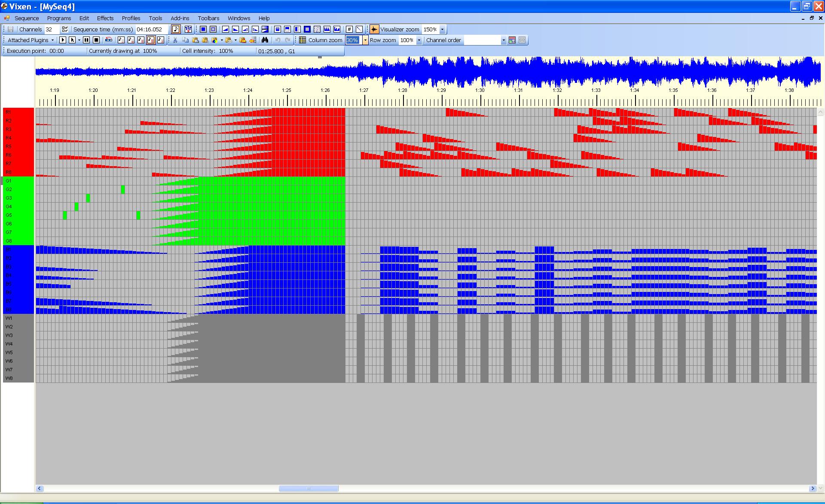825x504 pixels.
Task: Click the save channel order icon
Action: [512, 40]
